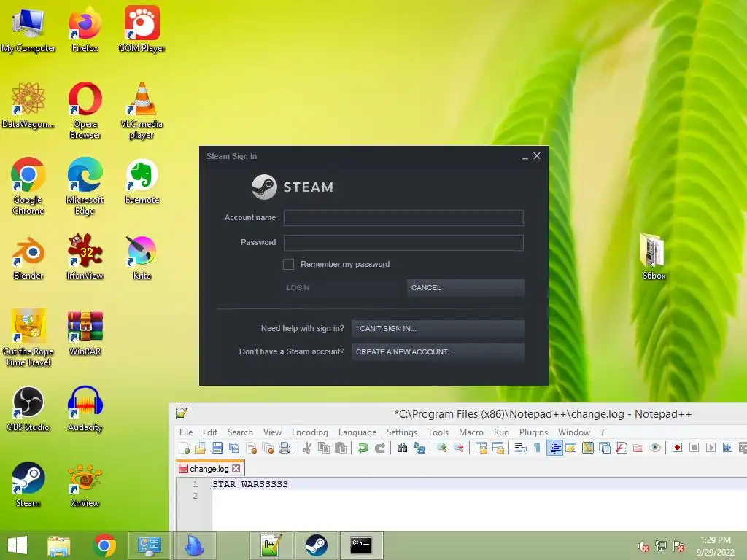The height and width of the screenshot is (560, 747).
Task: Open the Search menu in Notepad++
Action: point(240,432)
